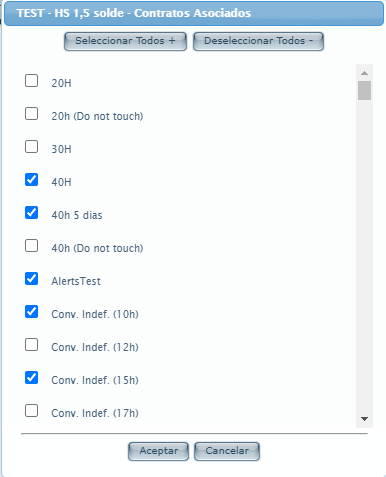Click the scrollbar track below the thumb
The image size is (386, 477).
[x=364, y=257]
